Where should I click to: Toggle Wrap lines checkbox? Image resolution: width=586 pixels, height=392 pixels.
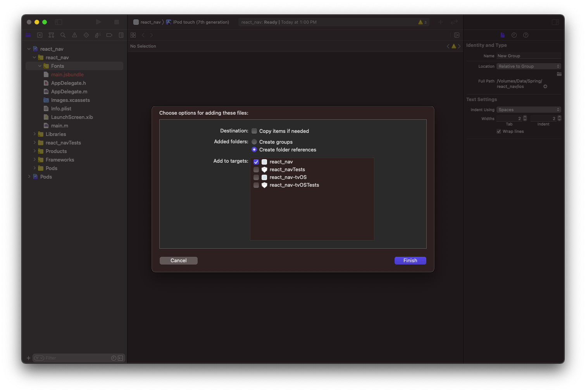[499, 131]
